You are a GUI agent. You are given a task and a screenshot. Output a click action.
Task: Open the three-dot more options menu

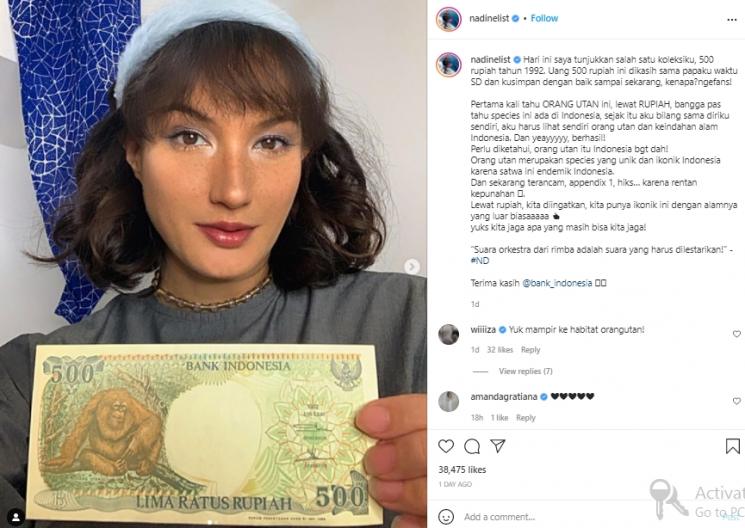pos(732,19)
